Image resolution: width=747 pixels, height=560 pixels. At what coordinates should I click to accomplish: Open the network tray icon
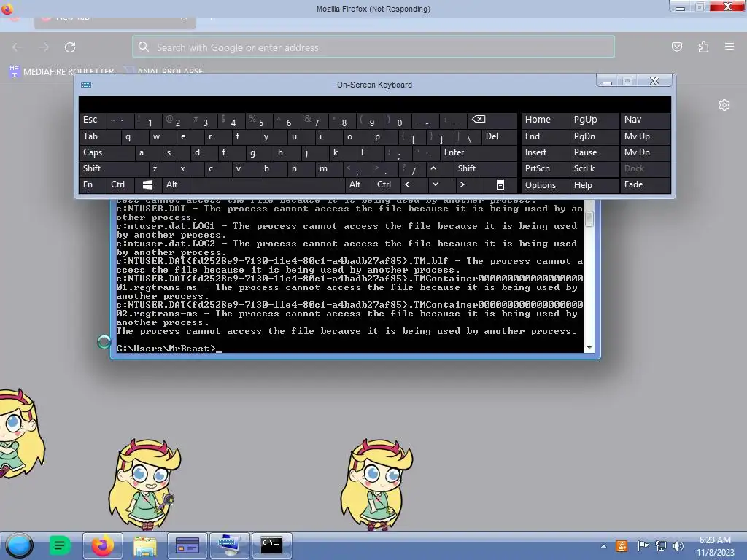point(661,546)
